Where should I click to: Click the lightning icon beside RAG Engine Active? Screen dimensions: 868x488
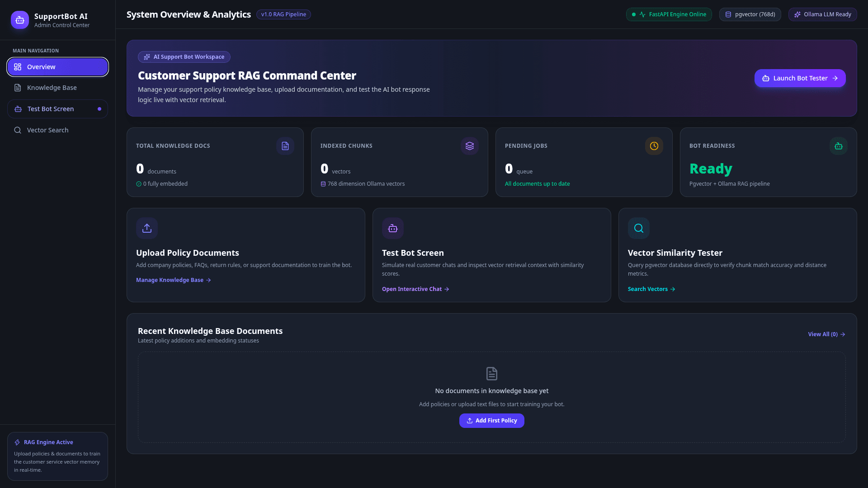(x=17, y=442)
